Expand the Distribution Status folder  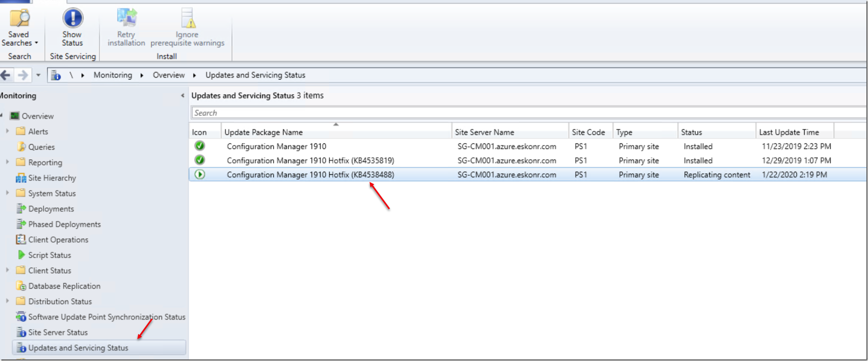[x=7, y=301]
